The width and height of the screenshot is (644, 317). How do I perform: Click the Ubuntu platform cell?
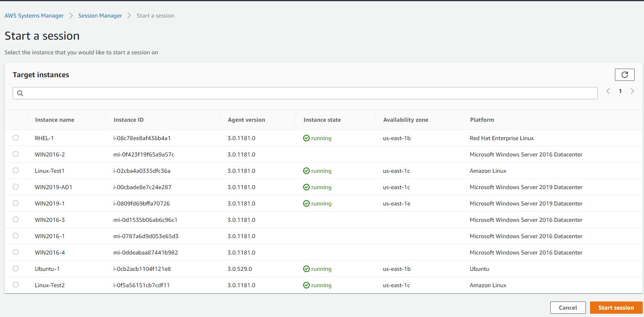[x=479, y=269]
